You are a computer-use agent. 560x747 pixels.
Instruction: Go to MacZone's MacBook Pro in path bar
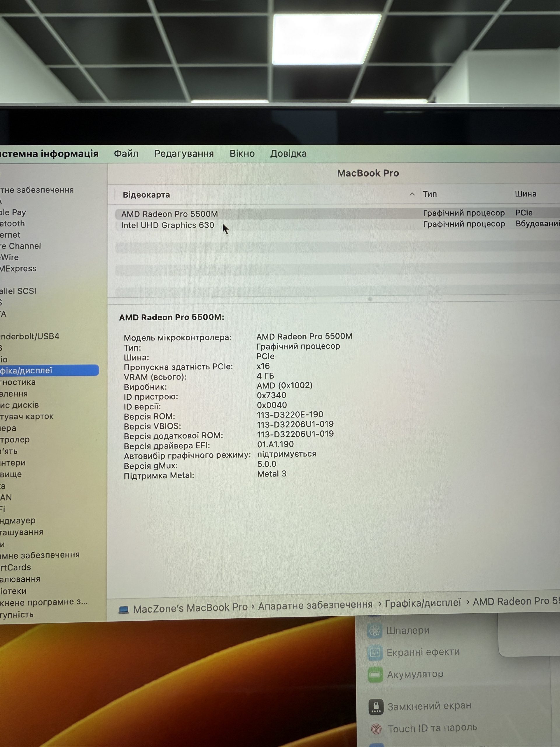pyautogui.click(x=190, y=608)
